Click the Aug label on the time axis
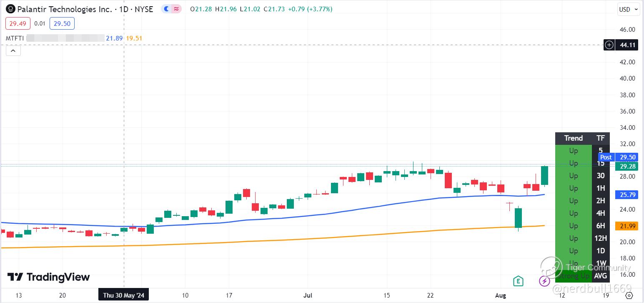This screenshot has height=303, width=644. pyautogui.click(x=501, y=295)
